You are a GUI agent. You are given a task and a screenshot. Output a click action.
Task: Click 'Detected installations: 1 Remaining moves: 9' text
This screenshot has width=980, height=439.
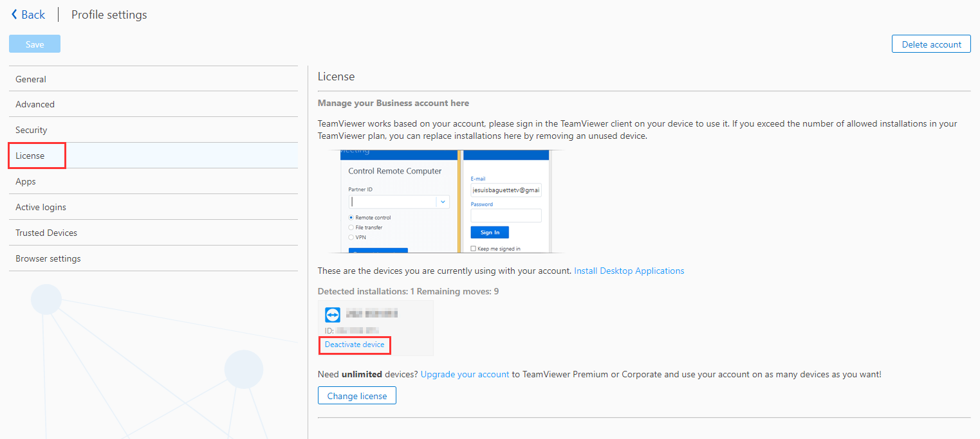click(408, 291)
